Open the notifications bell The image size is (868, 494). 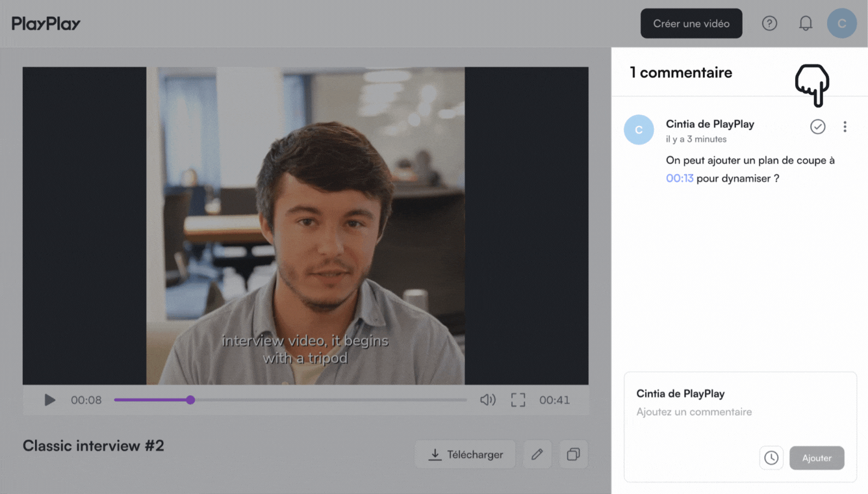pyautogui.click(x=805, y=23)
